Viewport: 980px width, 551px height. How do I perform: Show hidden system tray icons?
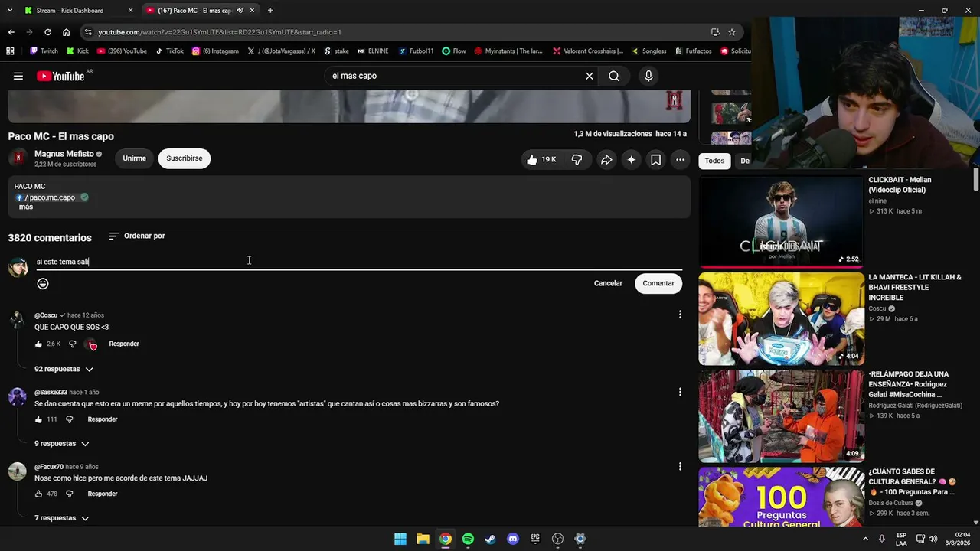(865, 539)
